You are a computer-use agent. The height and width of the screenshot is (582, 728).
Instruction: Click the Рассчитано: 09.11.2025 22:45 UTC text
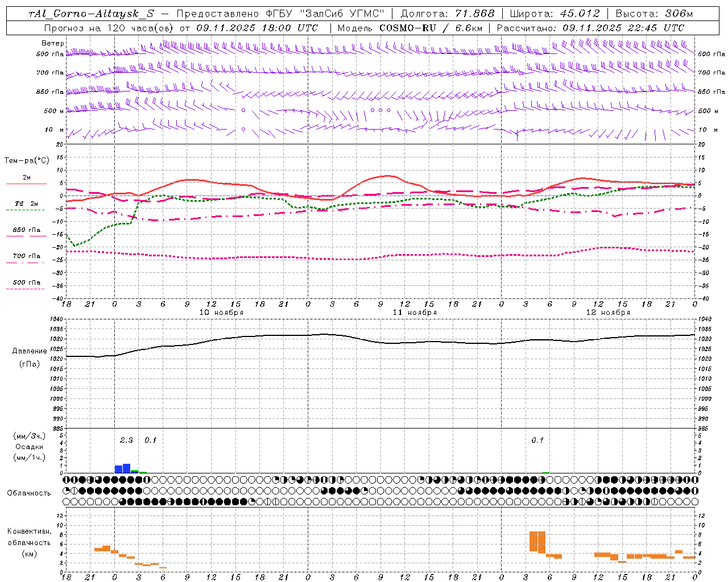590,28
